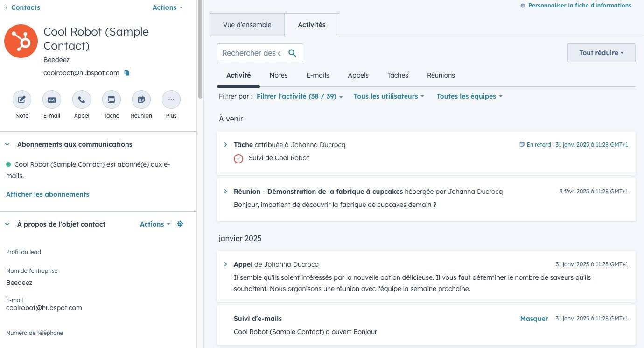The image size is (644, 348).
Task: Click Cool Robot (Sample Contact) name heading
Action: pos(96,39)
